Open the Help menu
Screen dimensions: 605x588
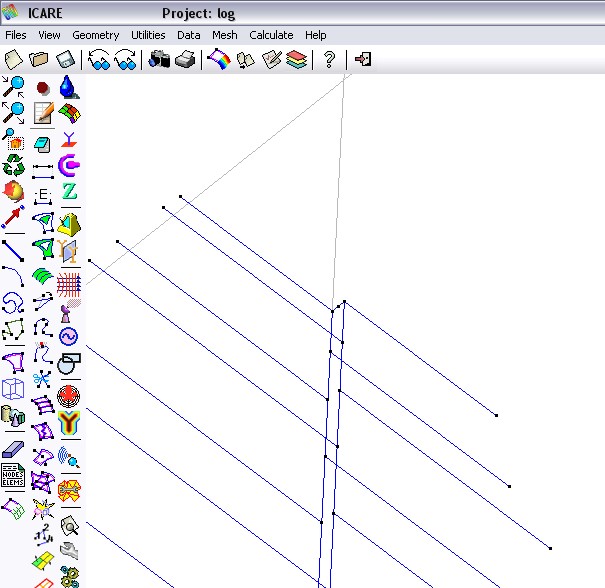pyautogui.click(x=316, y=35)
